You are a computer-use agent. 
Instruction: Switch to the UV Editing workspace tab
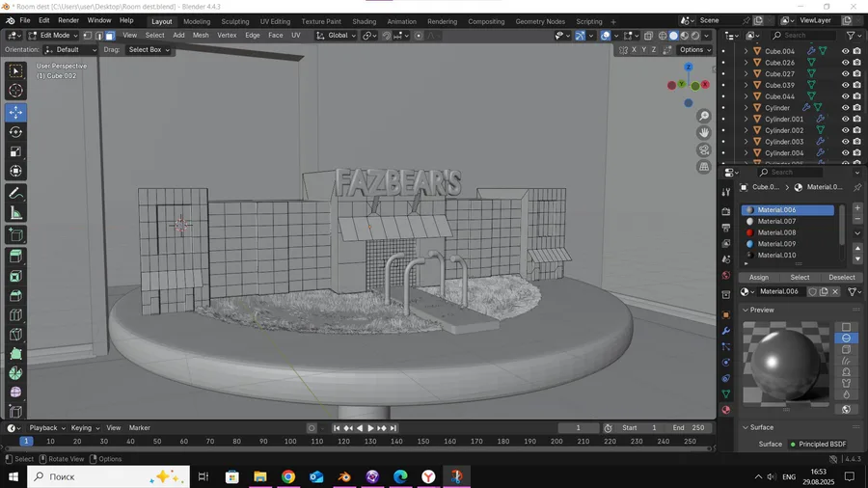click(275, 21)
